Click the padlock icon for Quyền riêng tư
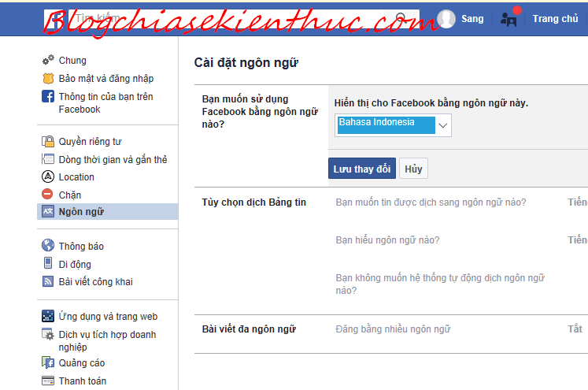 coord(48,142)
